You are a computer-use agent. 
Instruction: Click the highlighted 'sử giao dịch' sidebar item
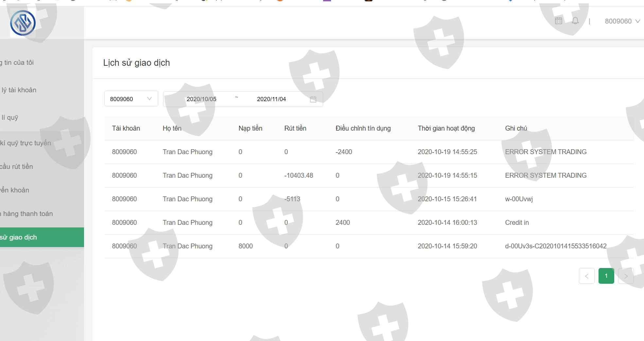(x=42, y=237)
